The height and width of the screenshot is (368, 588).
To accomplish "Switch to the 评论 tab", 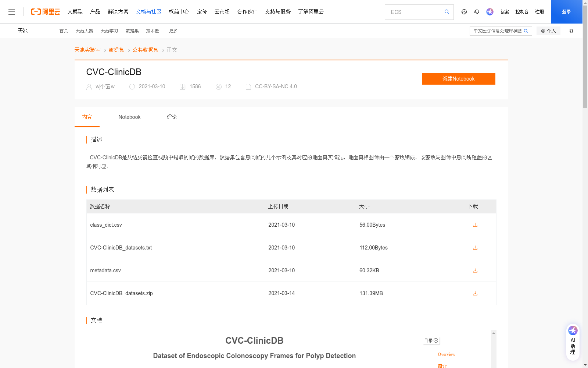I will click(172, 117).
